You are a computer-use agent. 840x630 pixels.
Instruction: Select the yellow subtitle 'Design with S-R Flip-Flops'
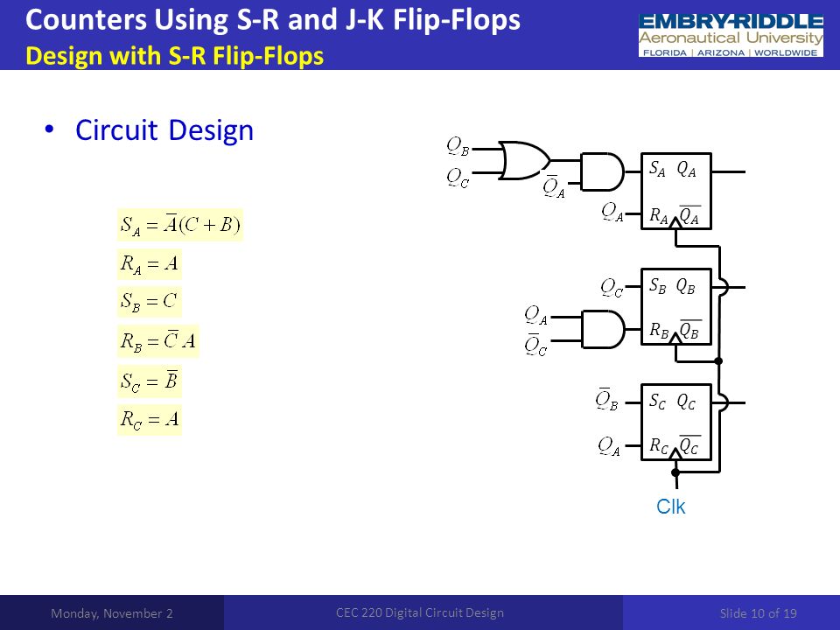coord(175,56)
